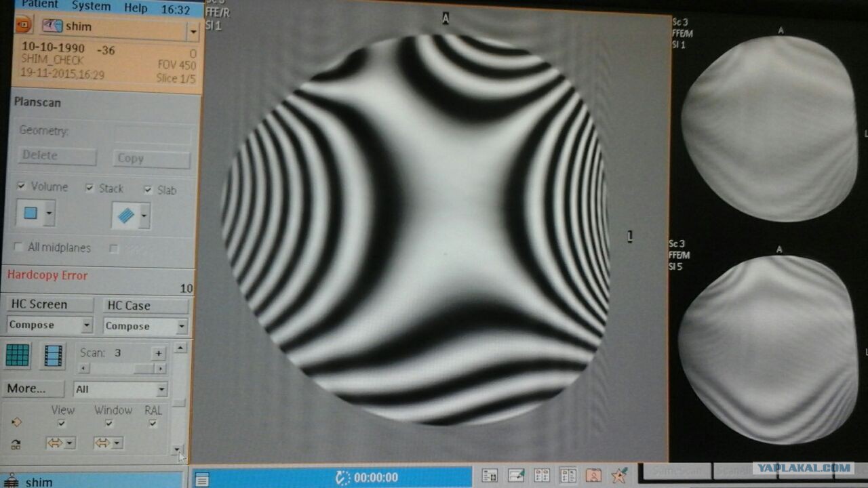This screenshot has width=868, height=488.
Task: Click the orange icon beside shim selector
Action: click(x=22, y=26)
